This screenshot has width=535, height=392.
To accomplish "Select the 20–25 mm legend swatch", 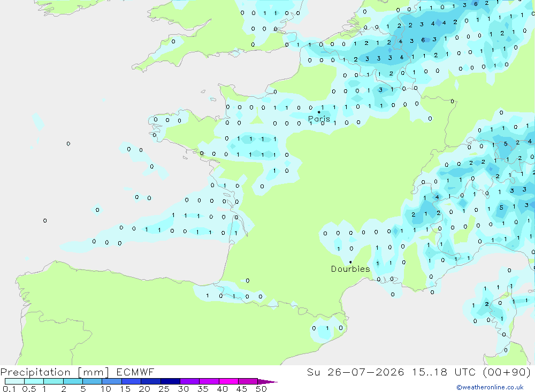I will pyautogui.click(x=151, y=381).
